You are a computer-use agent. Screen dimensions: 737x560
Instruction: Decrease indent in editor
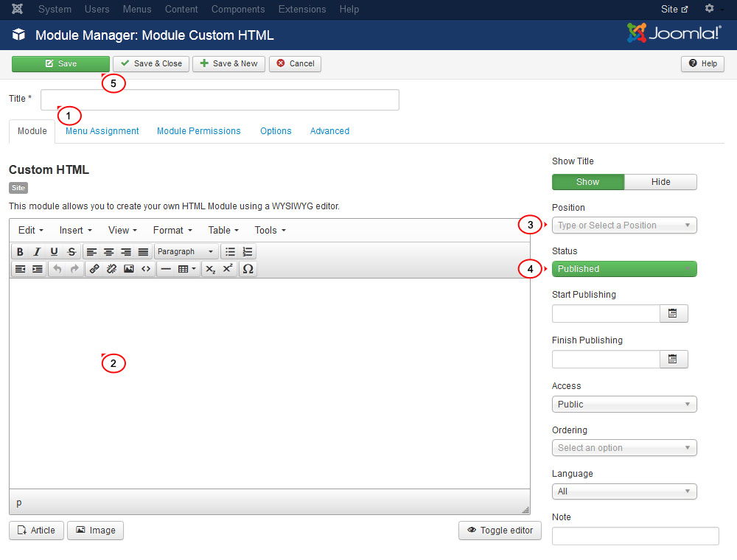tap(20, 269)
